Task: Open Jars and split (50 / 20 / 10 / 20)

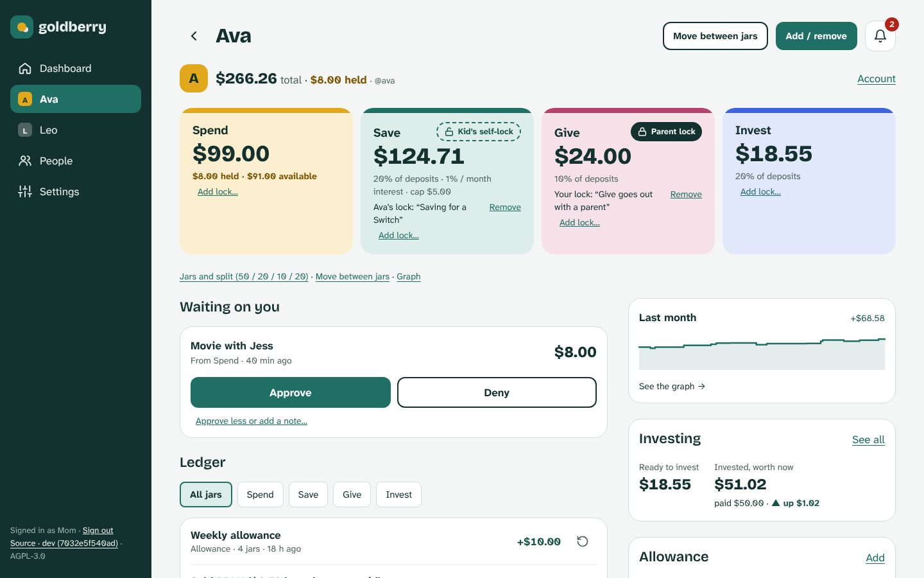Action: [x=244, y=276]
